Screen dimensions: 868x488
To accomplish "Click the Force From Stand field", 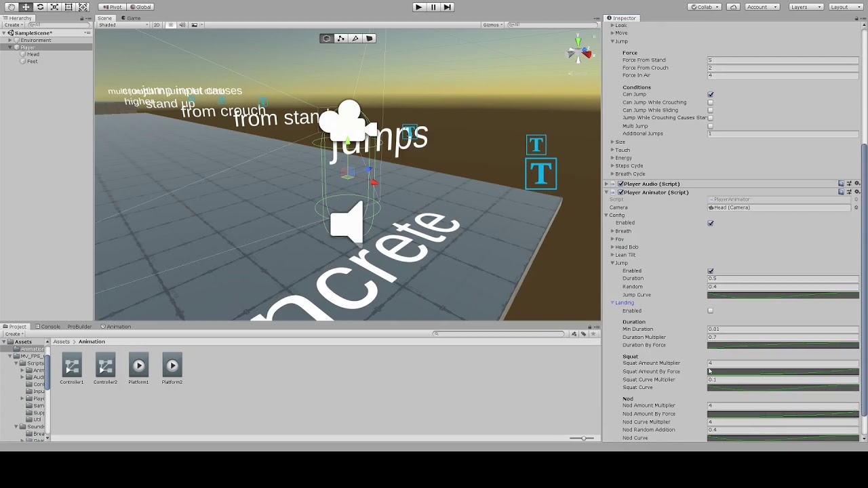I will click(x=784, y=60).
